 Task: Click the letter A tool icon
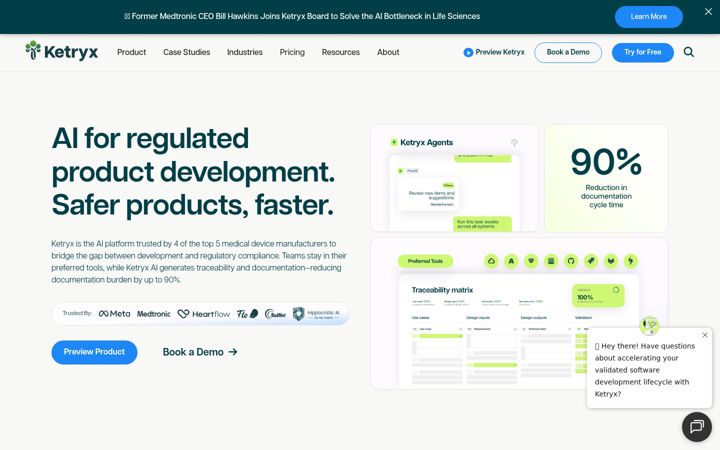pyautogui.click(x=511, y=261)
